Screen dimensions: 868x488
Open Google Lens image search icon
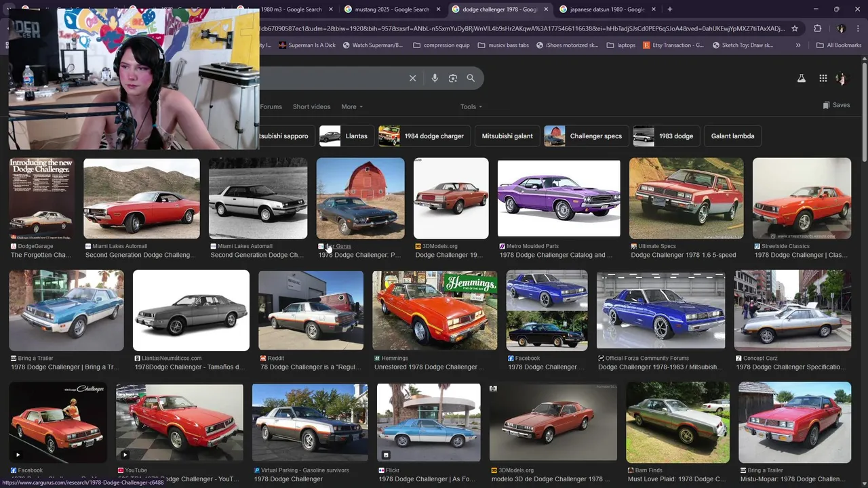pos(453,78)
